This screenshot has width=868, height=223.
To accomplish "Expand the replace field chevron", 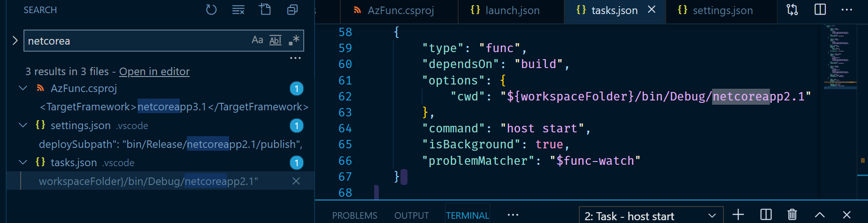I will click(x=15, y=41).
